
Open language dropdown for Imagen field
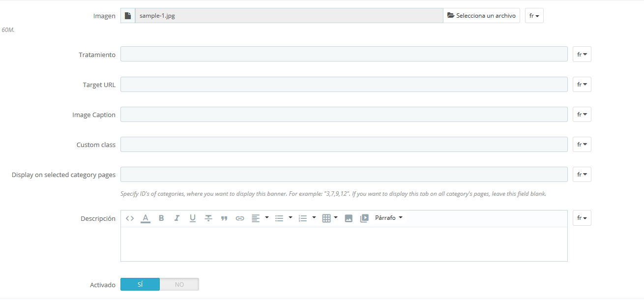(534, 16)
